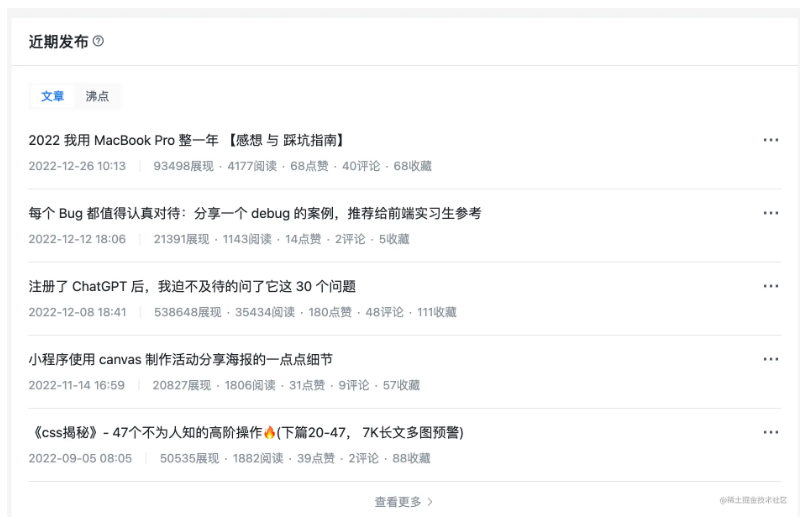Switch to the 沸点 tab
The height and width of the screenshot is (525, 806).
tap(97, 96)
